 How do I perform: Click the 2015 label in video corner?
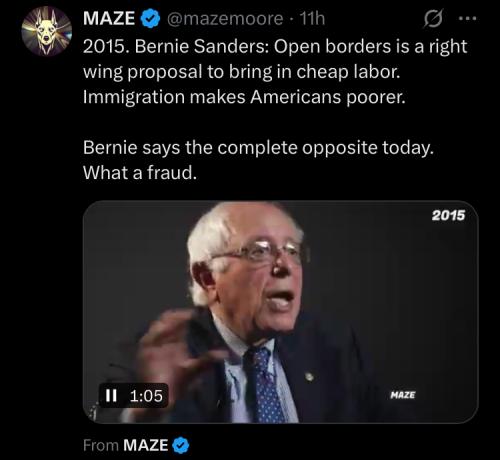(448, 215)
